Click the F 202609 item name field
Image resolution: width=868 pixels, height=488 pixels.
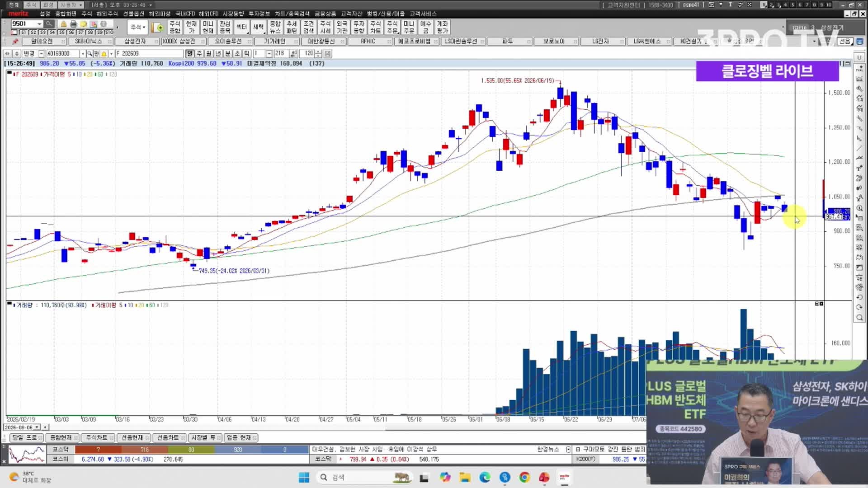point(149,53)
